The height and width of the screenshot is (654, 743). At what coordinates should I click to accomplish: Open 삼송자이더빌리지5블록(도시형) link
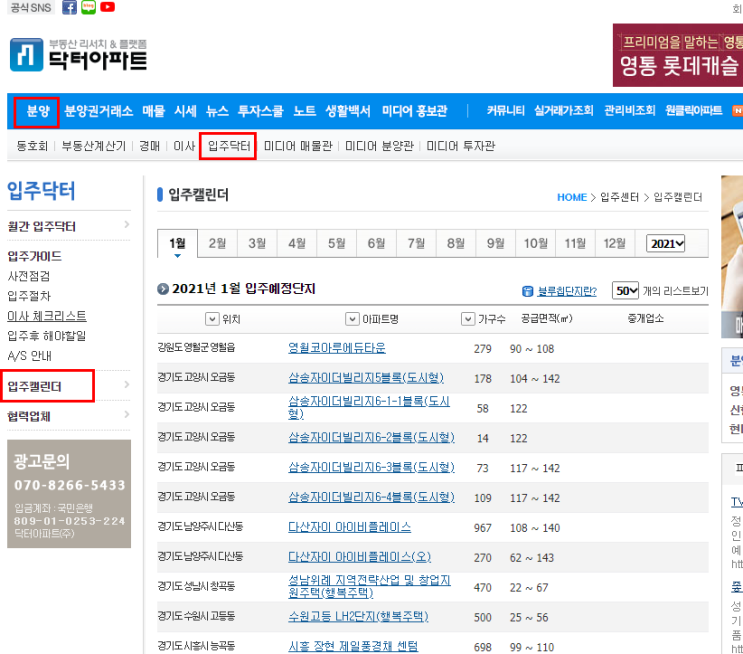coord(366,378)
